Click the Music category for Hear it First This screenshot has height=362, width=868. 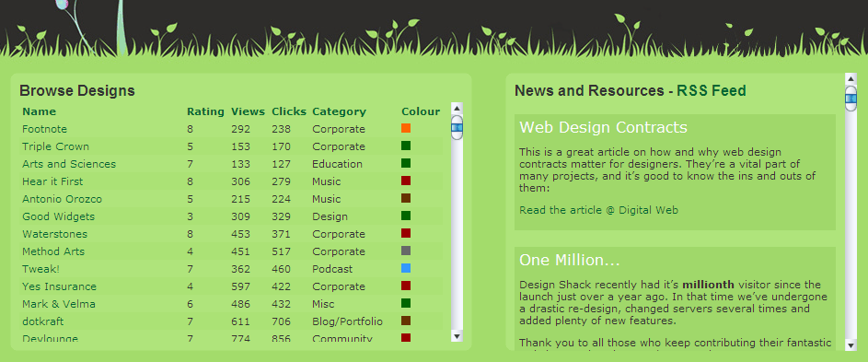tap(327, 181)
